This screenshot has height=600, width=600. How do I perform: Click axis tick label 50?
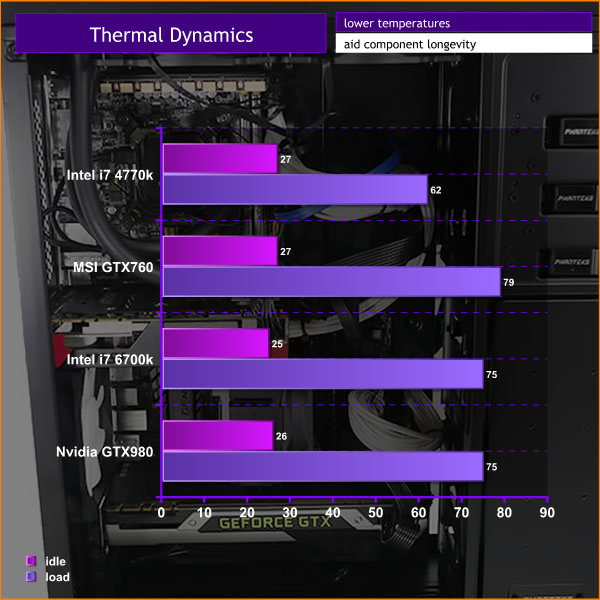[x=375, y=512]
